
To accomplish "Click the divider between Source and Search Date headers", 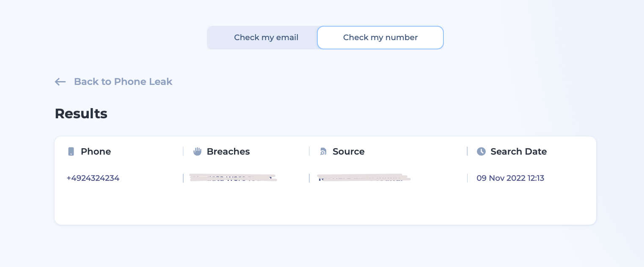I will [x=467, y=151].
